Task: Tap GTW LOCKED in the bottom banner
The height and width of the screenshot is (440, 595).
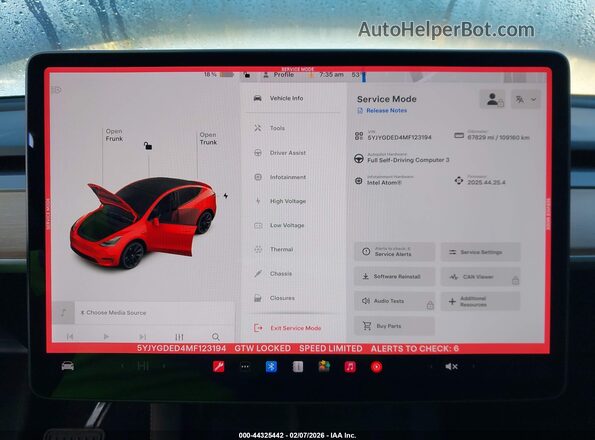Action: point(263,349)
